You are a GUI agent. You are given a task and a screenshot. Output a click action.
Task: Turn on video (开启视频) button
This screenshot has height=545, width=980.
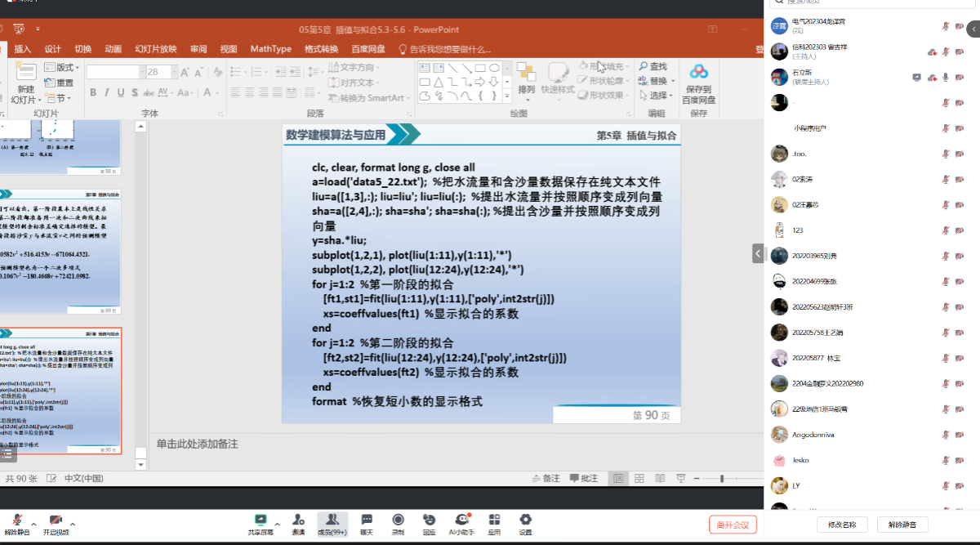(56, 524)
